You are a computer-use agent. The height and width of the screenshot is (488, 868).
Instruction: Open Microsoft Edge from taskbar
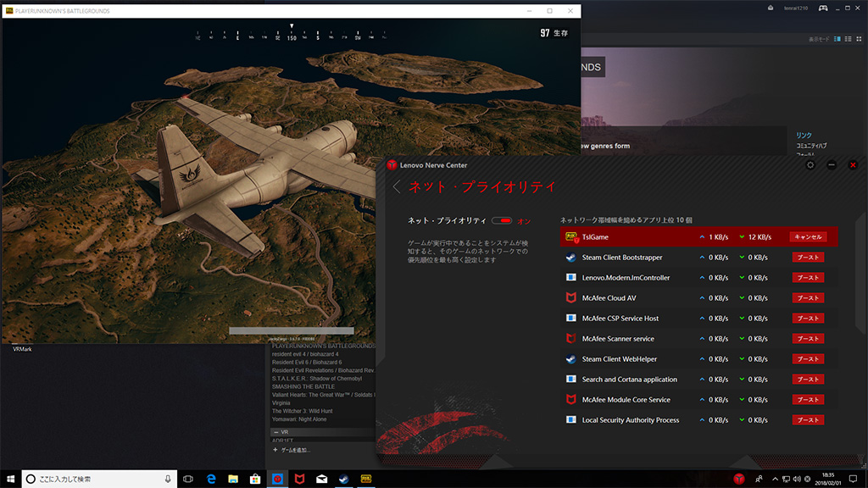(211, 479)
